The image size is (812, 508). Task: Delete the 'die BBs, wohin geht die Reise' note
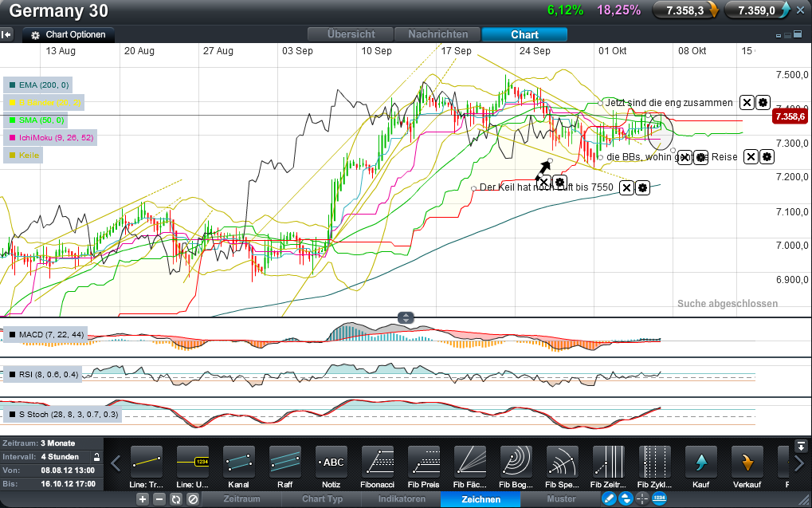751,156
